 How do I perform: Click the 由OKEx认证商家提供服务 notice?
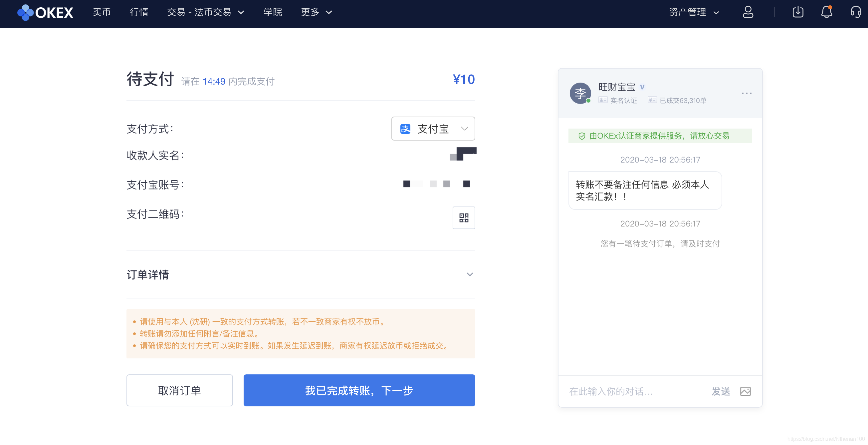tap(659, 136)
